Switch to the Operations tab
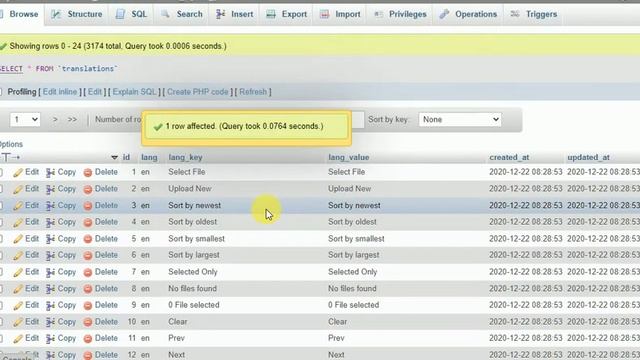The height and width of the screenshot is (360, 640). point(469,14)
